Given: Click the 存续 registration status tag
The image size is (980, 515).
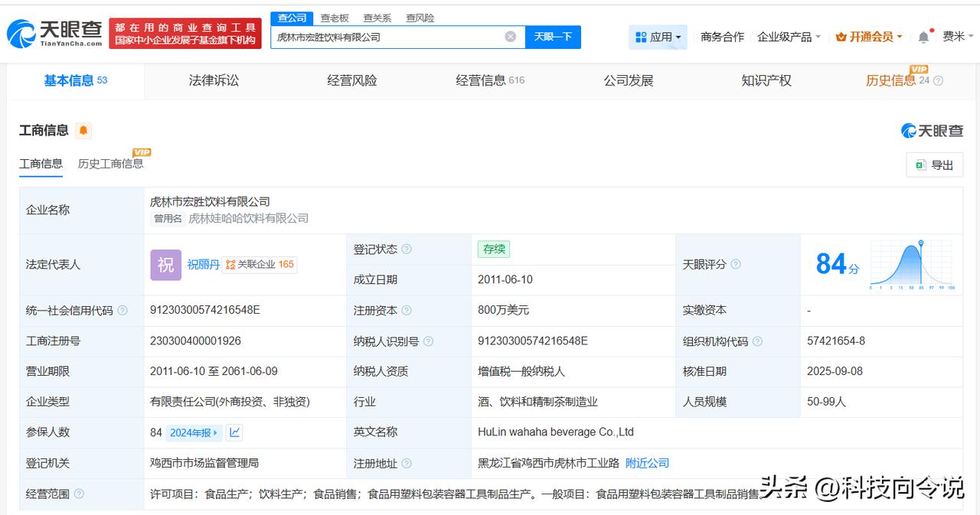Looking at the screenshot, I should tap(494, 249).
